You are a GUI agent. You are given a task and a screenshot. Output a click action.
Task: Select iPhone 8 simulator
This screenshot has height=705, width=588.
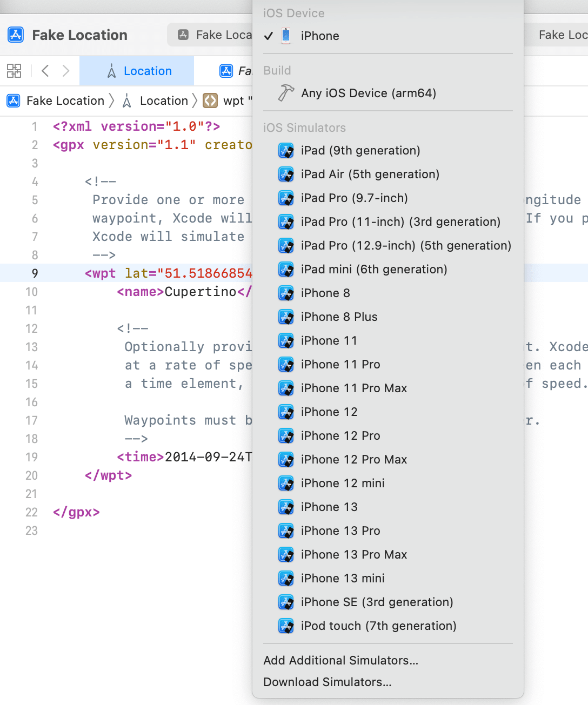(x=388, y=293)
